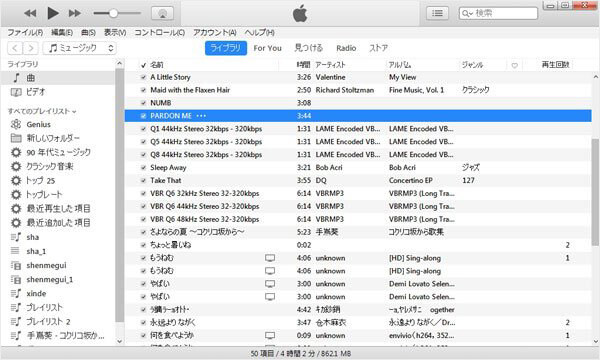Open the コントロール menu
Image resolution: width=600 pixels, height=360 pixels.
click(x=159, y=33)
